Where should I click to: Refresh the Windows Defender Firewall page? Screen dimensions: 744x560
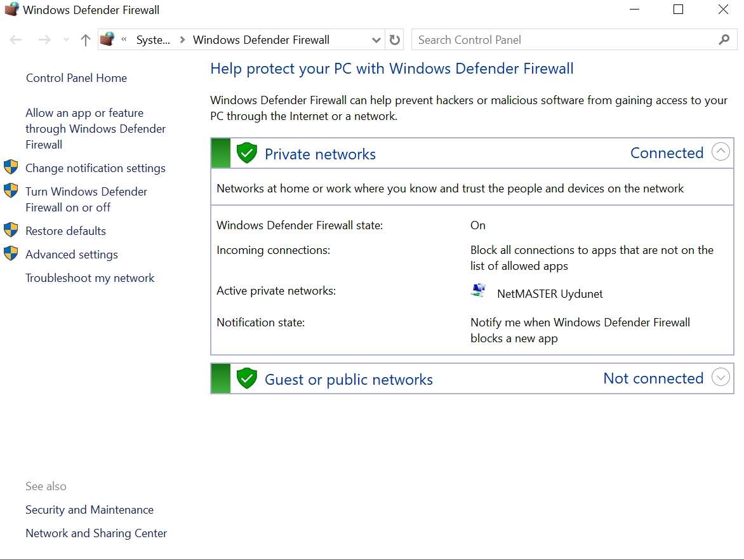[x=395, y=40]
